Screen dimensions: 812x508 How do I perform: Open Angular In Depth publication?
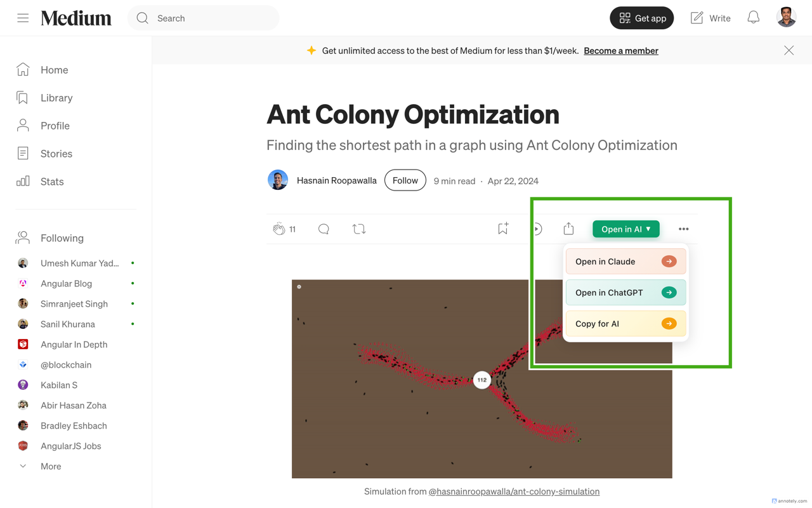pyautogui.click(x=75, y=344)
